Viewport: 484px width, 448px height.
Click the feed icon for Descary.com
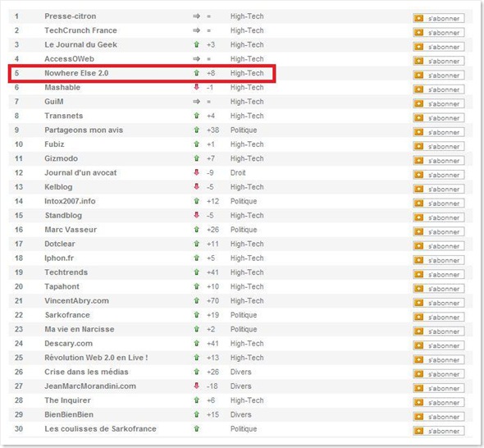[x=419, y=345]
